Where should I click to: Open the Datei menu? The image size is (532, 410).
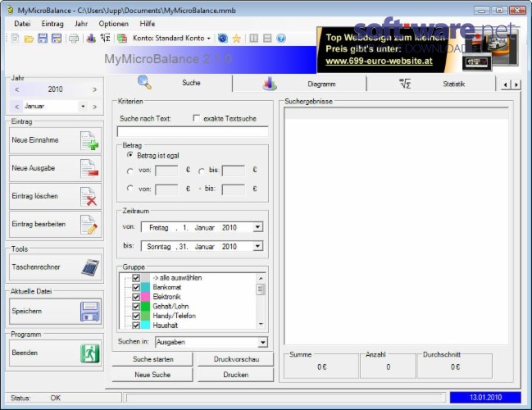click(22, 24)
